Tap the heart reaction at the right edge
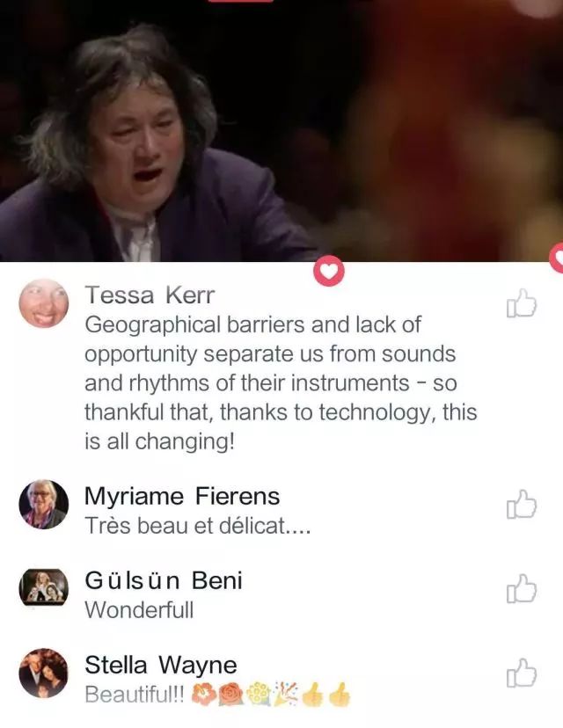This screenshot has height=728, width=563. [x=557, y=258]
